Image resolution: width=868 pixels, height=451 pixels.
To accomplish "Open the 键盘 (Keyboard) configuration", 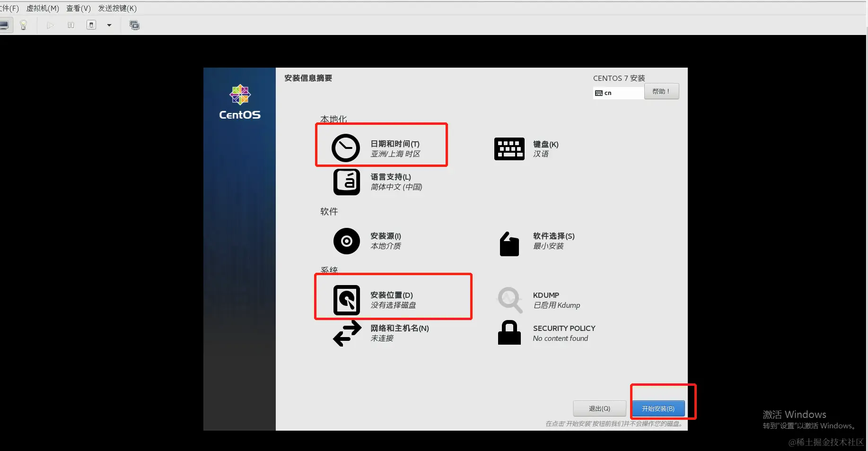I will pos(530,148).
